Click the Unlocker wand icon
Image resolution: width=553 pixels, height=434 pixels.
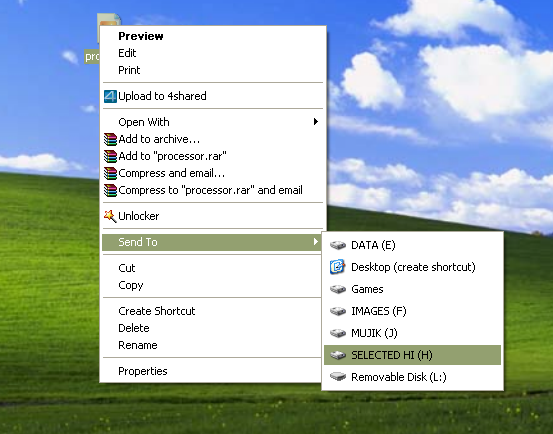coord(110,216)
